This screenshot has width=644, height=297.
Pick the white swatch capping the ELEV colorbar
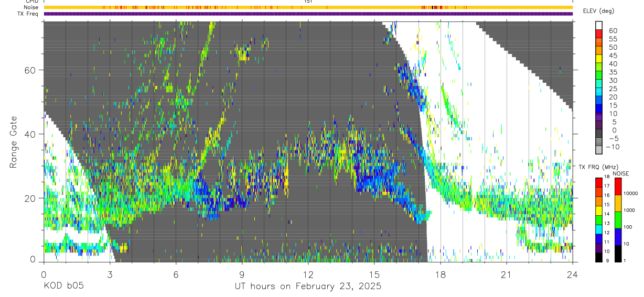(x=599, y=25)
